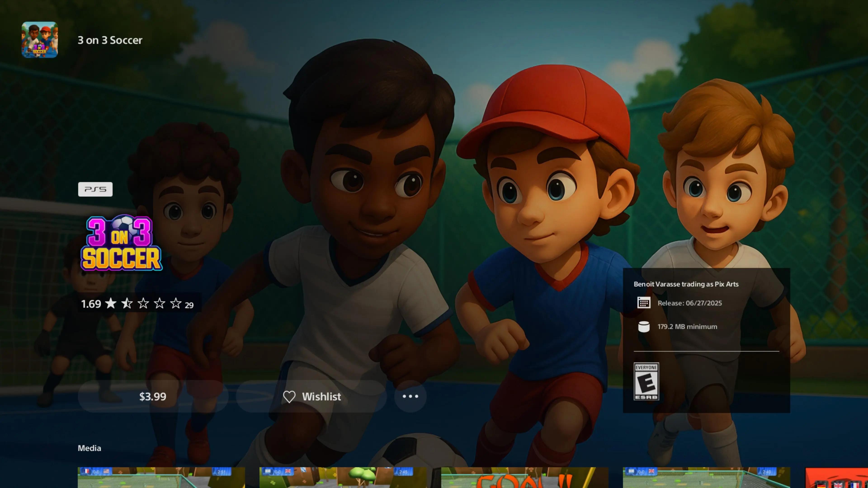Open the fourth media thumbnail showing 2:40
868x488 pixels.
(707, 478)
